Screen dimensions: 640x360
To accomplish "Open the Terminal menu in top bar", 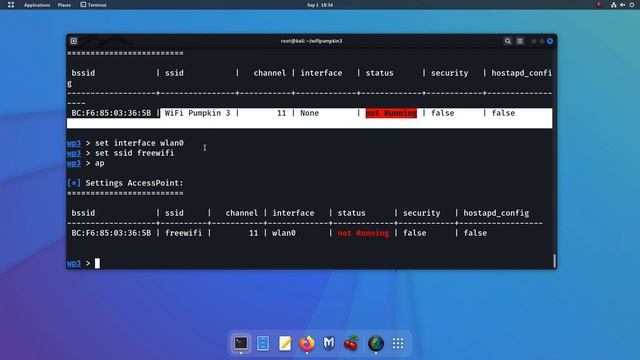I will click(x=93, y=5).
